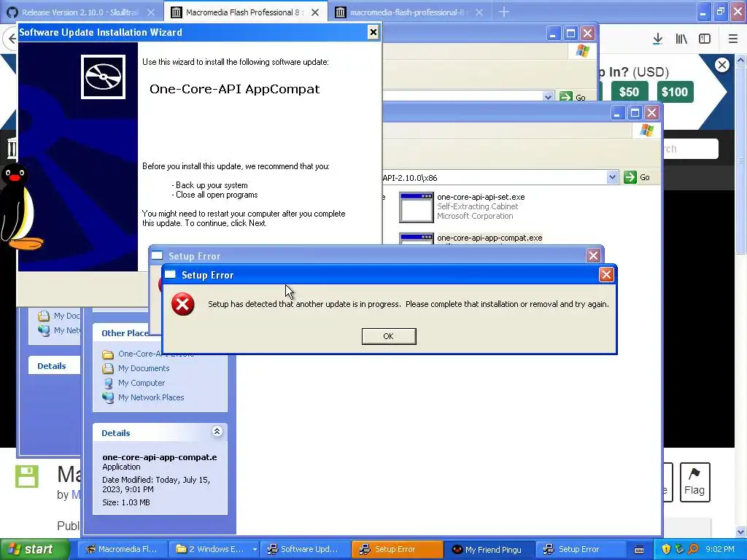Click the 9:02 PM system clock
The height and width of the screenshot is (560, 747).
tap(720, 549)
